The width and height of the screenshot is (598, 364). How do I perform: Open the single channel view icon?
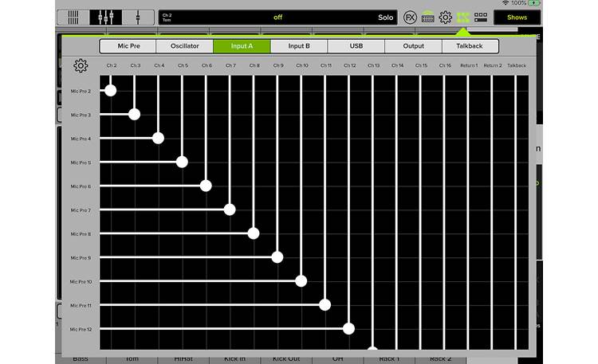coord(138,18)
